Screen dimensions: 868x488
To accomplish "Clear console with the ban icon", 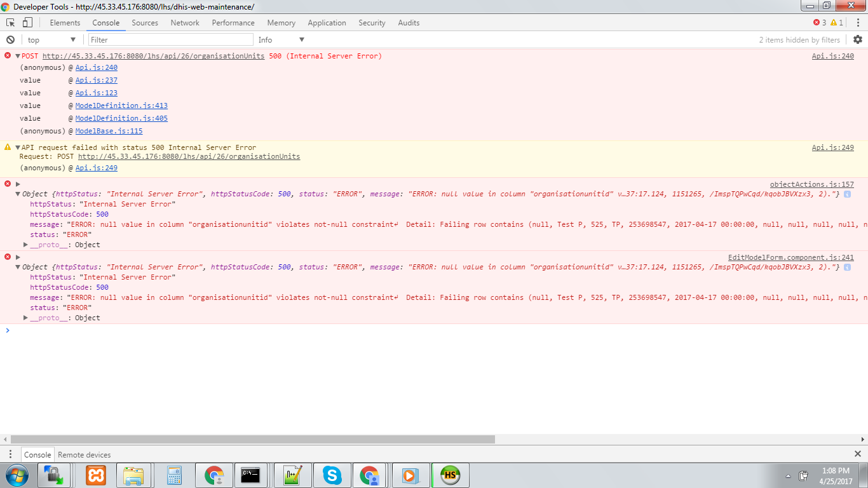I will coord(10,39).
